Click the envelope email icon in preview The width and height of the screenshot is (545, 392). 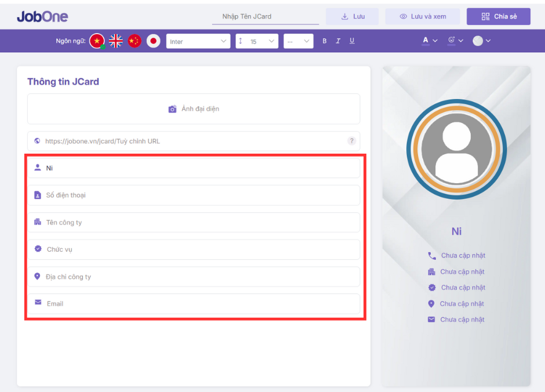pos(431,320)
